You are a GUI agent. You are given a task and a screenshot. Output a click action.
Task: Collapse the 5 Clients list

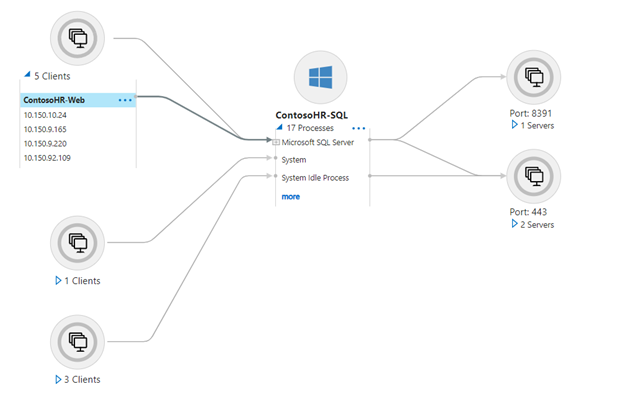(x=27, y=74)
